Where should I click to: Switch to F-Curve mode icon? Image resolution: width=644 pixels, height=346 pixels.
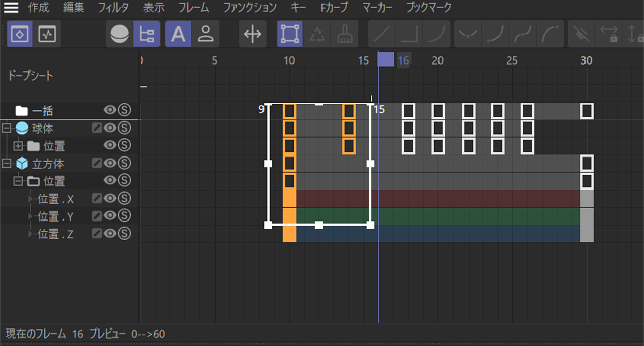click(47, 34)
